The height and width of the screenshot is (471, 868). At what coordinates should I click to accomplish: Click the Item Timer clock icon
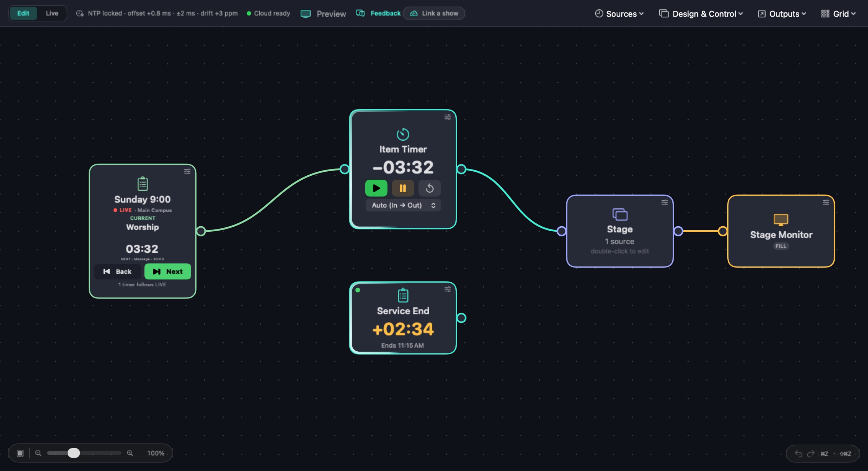(x=403, y=134)
